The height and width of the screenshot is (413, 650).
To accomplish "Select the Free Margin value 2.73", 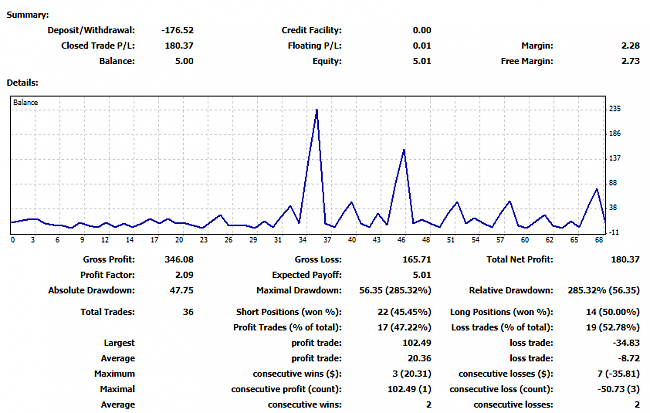I will pyautogui.click(x=631, y=61).
